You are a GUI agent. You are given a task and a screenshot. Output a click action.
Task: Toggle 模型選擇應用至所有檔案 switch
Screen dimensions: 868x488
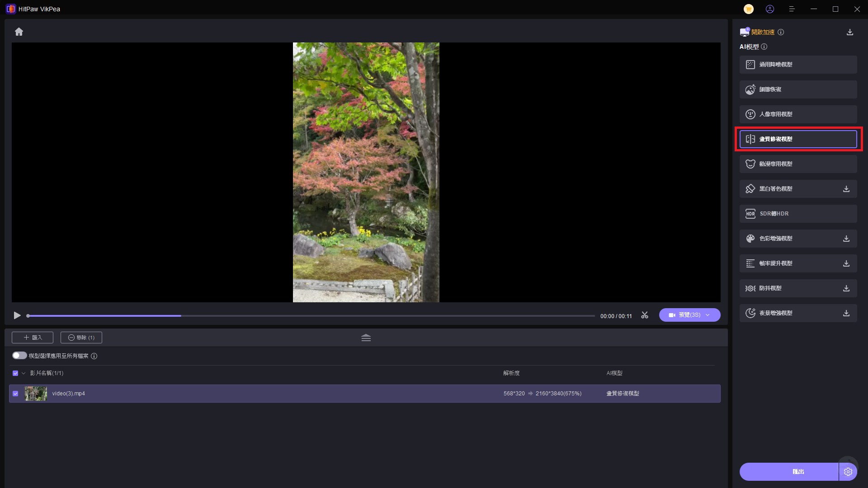point(19,356)
